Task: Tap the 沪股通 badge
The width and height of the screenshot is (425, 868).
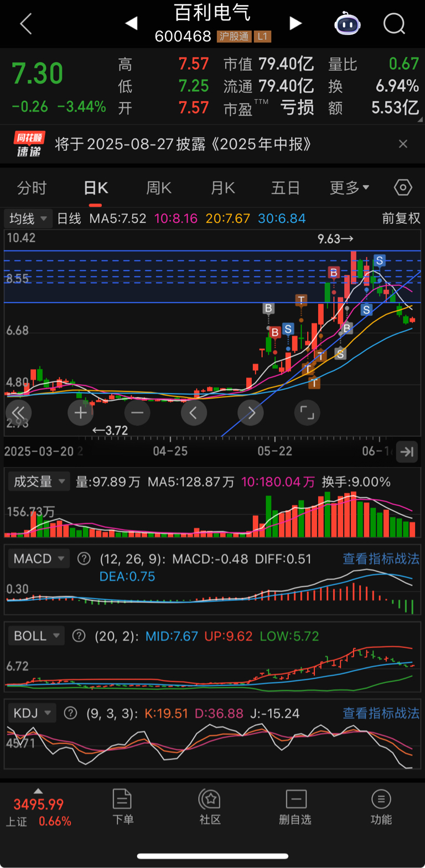Action: 234,36
